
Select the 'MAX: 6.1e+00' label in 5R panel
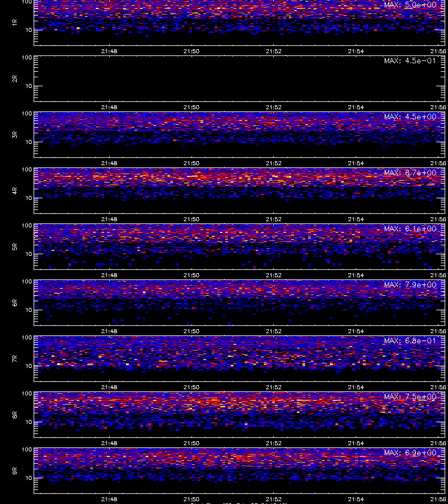click(410, 229)
